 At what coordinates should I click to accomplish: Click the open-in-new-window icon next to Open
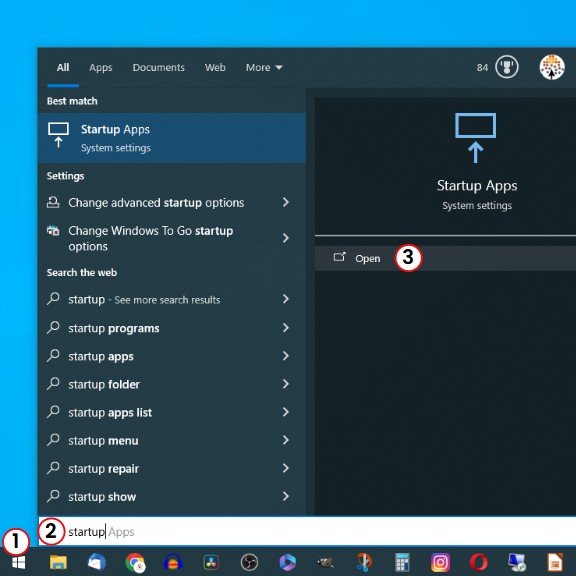pyautogui.click(x=339, y=257)
